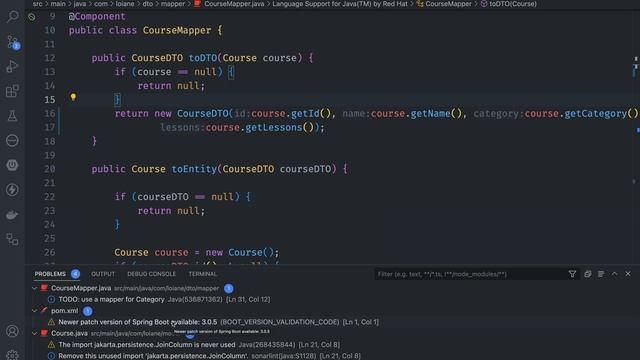Image resolution: width=640 pixels, height=360 pixels.
Task: Click the 'java' breadcrumb segment
Action: pyautogui.click(x=80, y=4)
